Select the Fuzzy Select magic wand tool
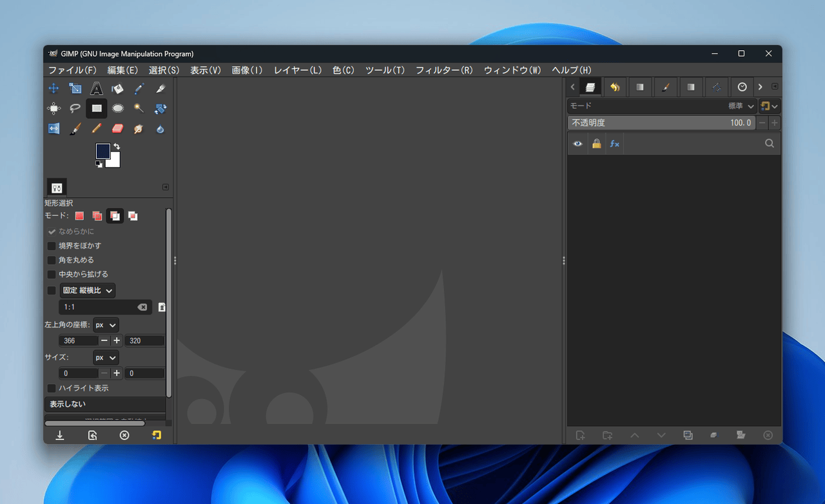The width and height of the screenshot is (825, 504). click(x=139, y=108)
